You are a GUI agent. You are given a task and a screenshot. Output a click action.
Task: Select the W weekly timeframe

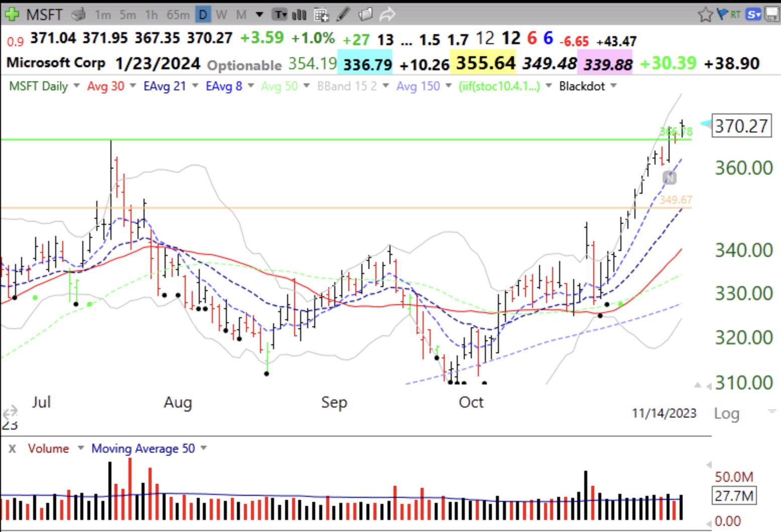click(x=221, y=15)
